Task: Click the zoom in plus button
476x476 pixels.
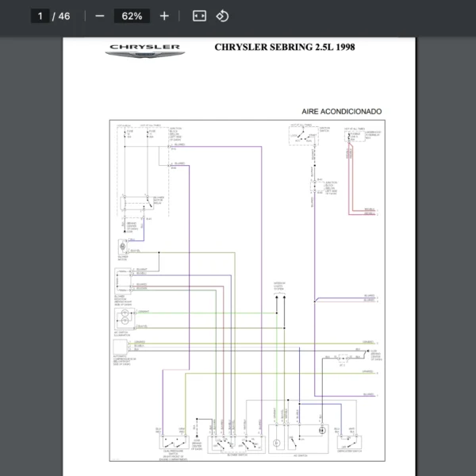Action: [x=164, y=16]
